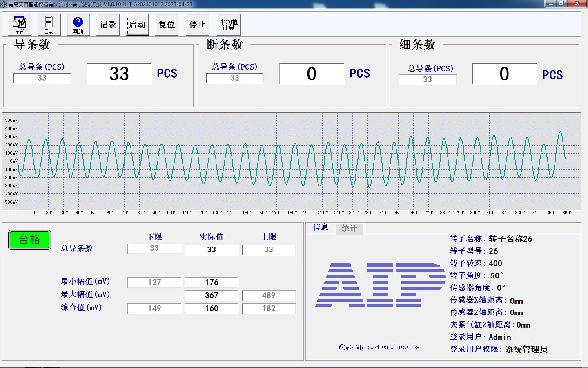Screen dimensions: 588x368
Task: Click 综合值 实际值 field showing 160
Action: [212, 309]
